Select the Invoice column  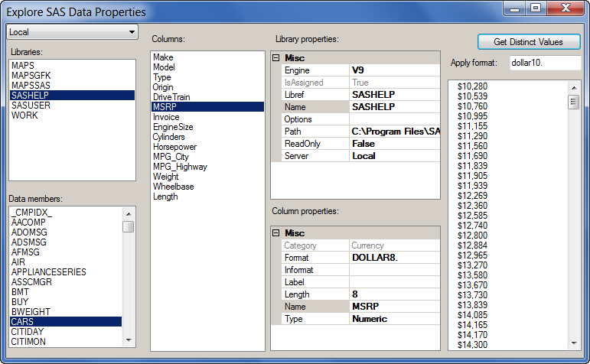click(x=166, y=117)
